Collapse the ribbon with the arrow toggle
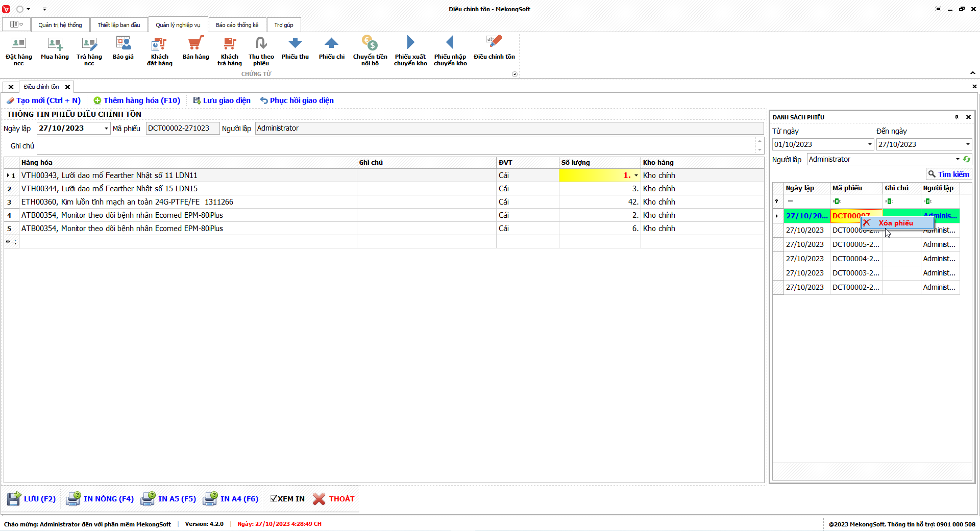This screenshot has height=531, width=980. [x=973, y=73]
